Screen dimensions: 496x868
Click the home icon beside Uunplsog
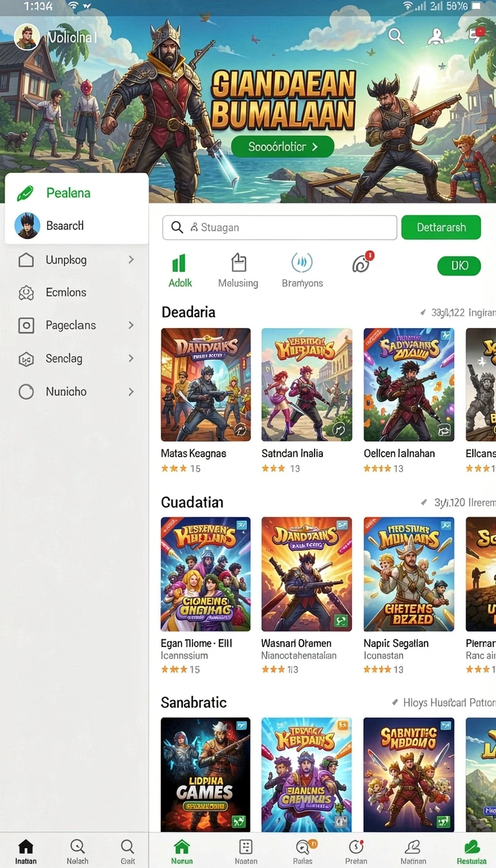click(x=26, y=260)
